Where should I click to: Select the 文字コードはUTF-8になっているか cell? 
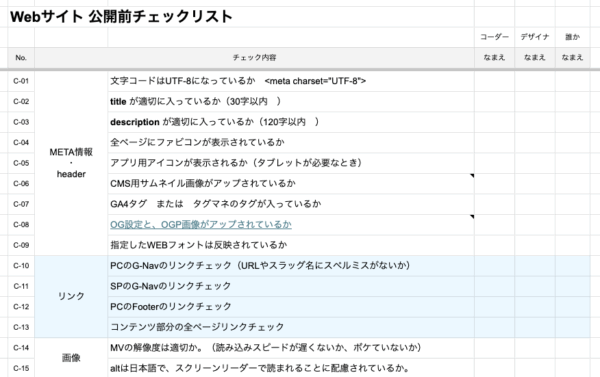pyautogui.click(x=291, y=81)
